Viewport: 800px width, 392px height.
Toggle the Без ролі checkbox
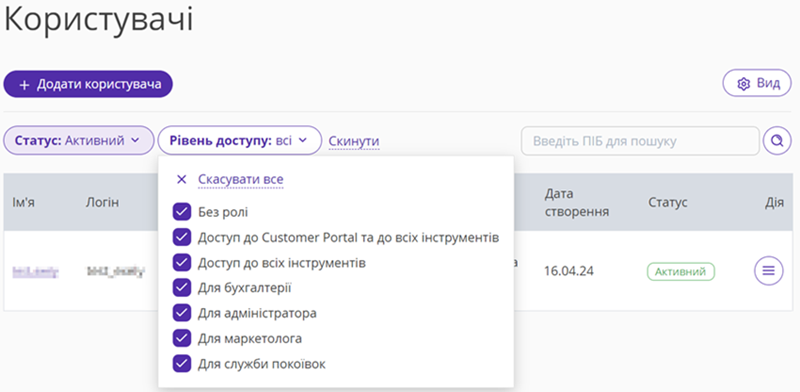click(181, 212)
